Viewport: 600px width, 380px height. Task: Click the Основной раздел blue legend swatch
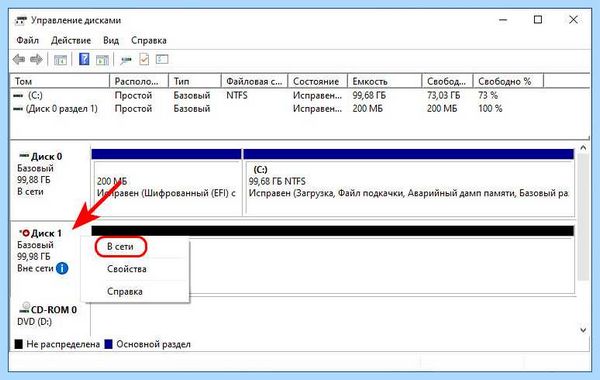[109, 344]
